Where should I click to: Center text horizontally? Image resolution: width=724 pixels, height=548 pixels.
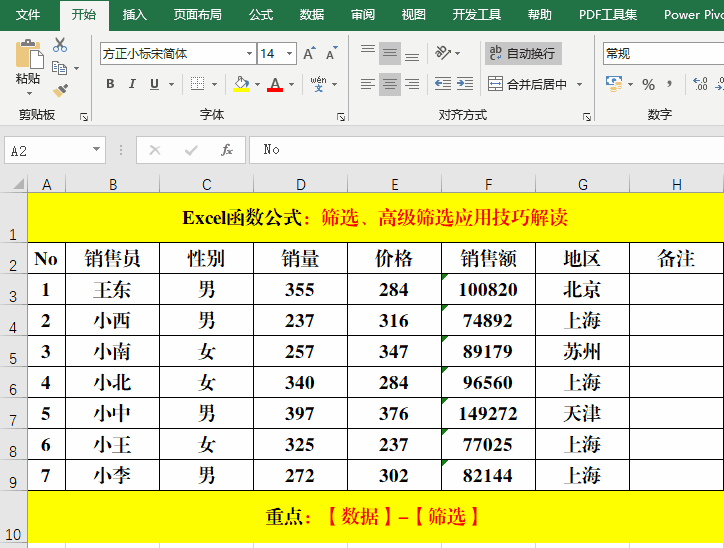(390, 84)
